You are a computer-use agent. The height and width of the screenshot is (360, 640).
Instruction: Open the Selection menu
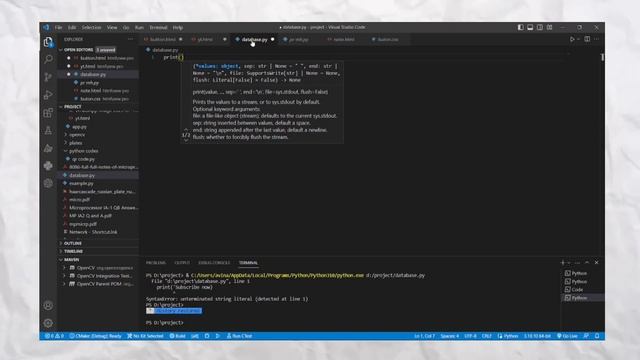91,27
